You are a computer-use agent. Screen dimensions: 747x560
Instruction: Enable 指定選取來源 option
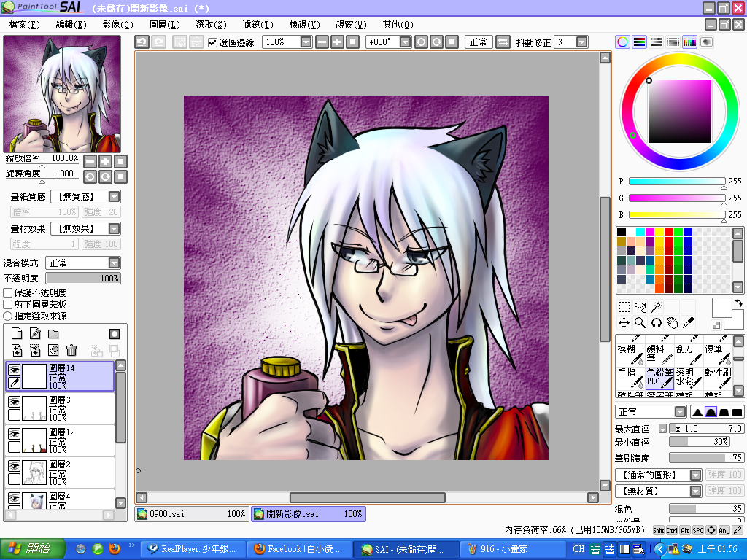click(x=7, y=316)
